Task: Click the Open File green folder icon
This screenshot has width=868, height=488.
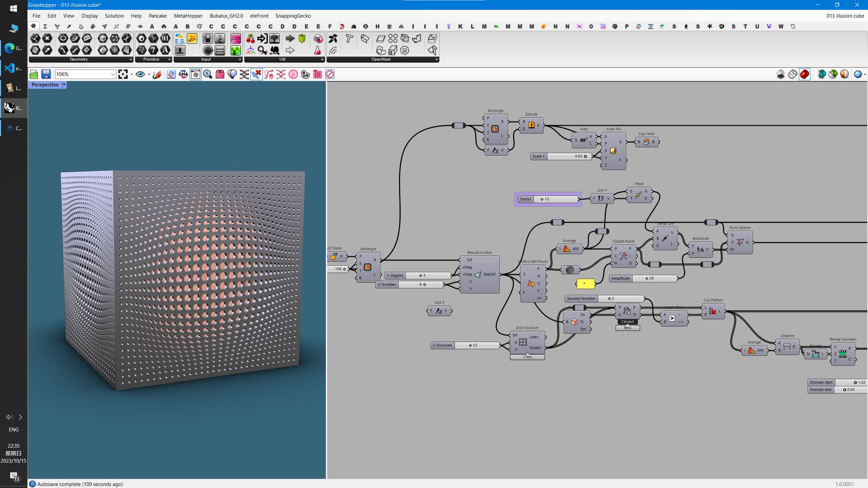Action: tap(34, 74)
